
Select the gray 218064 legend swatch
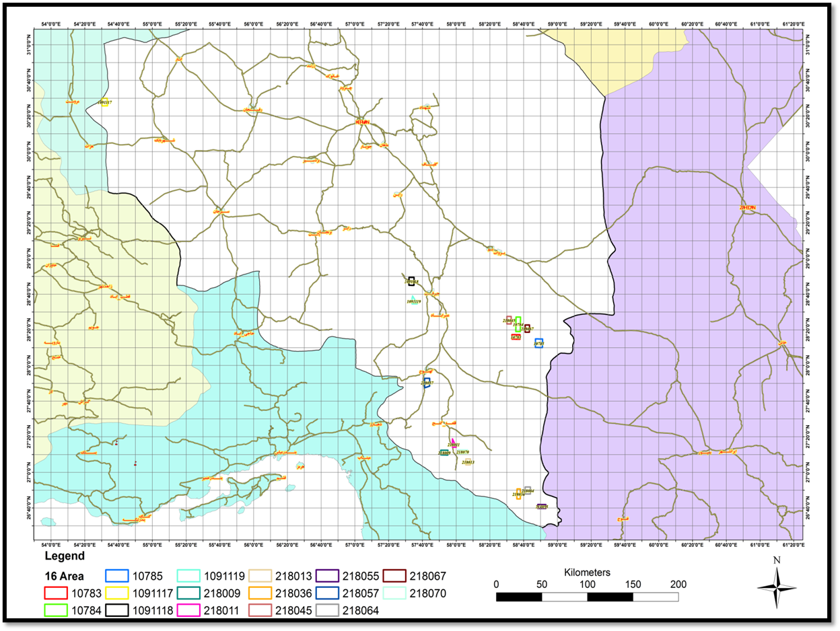pos(328,611)
